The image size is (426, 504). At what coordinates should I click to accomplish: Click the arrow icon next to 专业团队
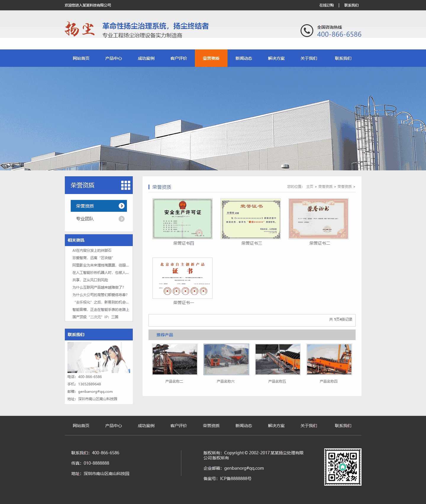click(122, 219)
